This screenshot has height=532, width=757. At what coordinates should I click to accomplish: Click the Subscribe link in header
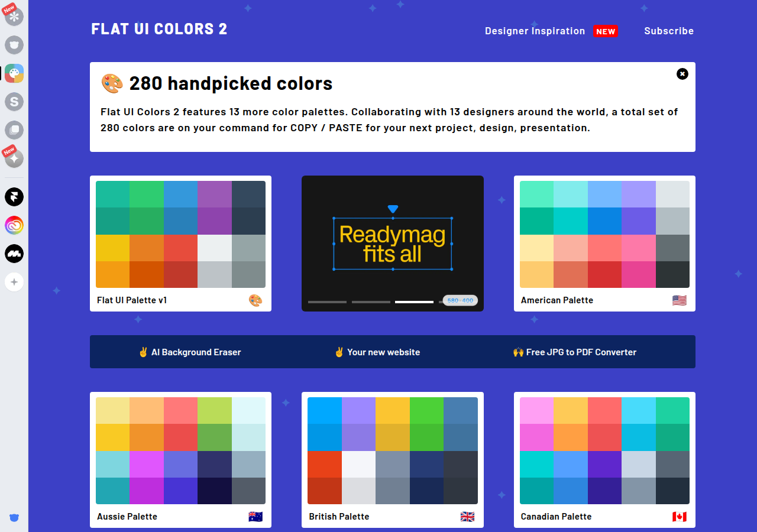(x=669, y=31)
